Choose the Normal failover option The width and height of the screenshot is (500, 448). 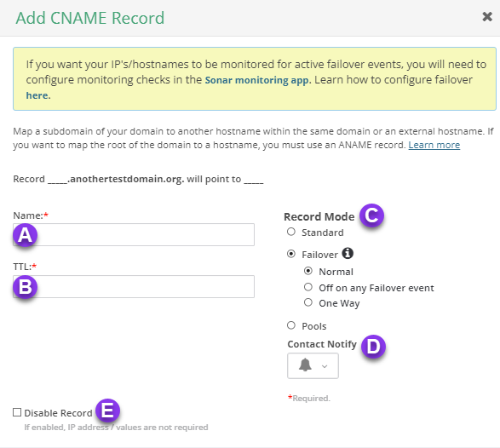pos(308,271)
